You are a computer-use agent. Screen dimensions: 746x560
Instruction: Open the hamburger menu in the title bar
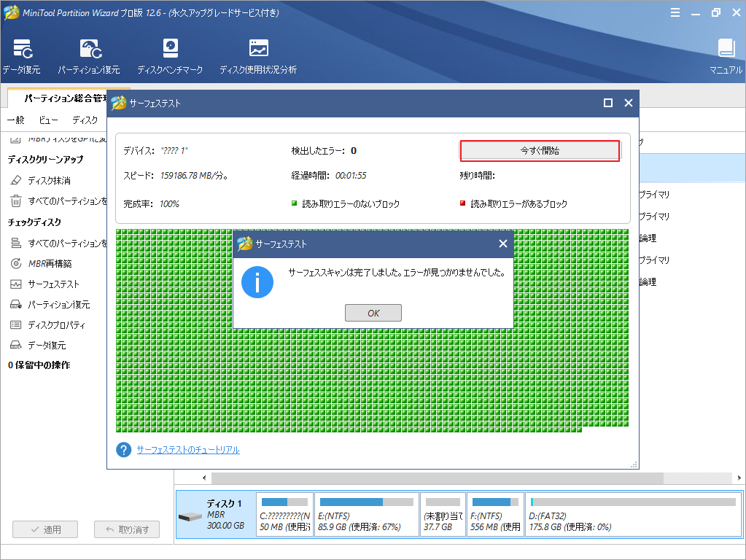tap(675, 13)
